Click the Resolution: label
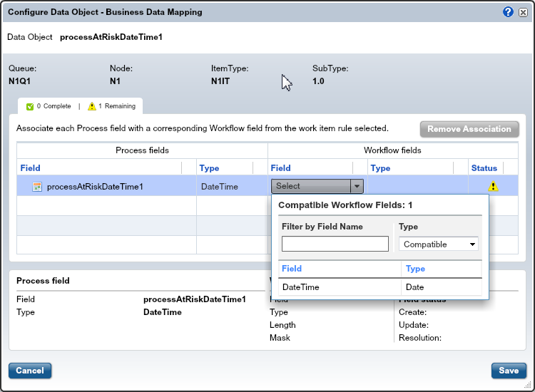This screenshot has width=535, height=392. pyautogui.click(x=420, y=338)
